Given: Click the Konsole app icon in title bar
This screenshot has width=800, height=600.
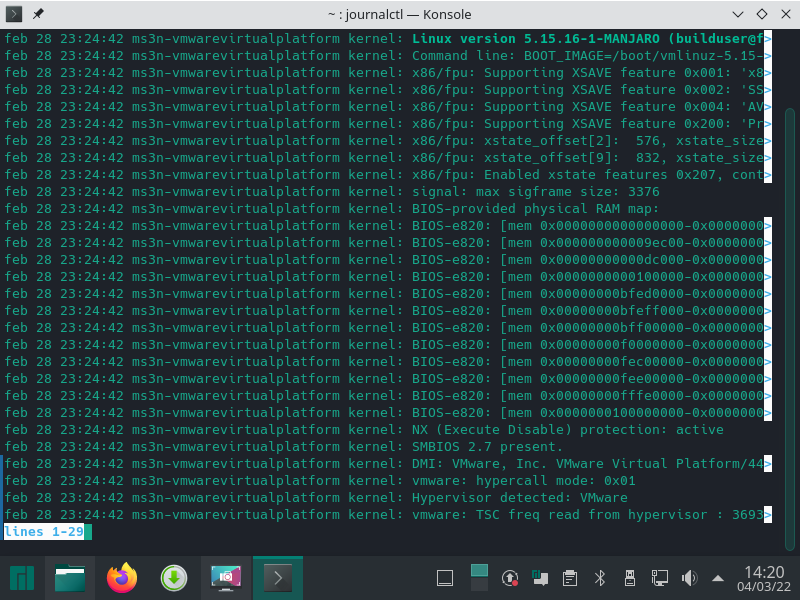Looking at the screenshot, I should (13, 14).
